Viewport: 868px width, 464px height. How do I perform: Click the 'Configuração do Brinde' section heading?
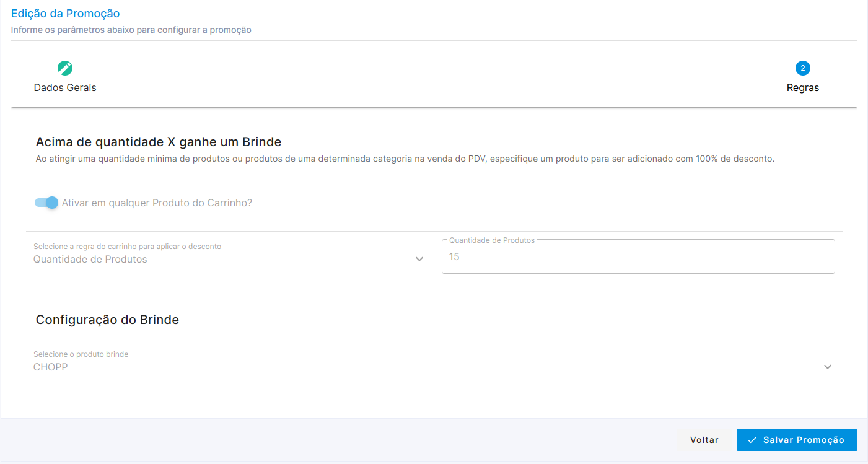pos(107,320)
